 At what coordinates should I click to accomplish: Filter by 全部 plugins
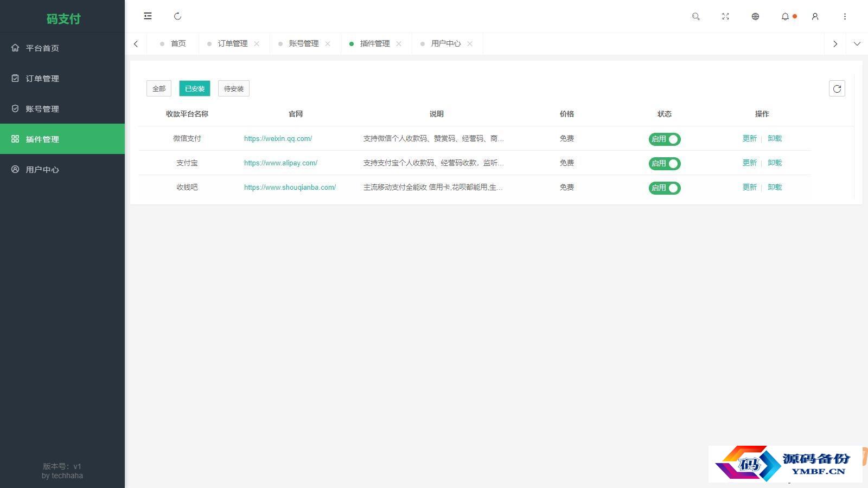click(x=159, y=88)
